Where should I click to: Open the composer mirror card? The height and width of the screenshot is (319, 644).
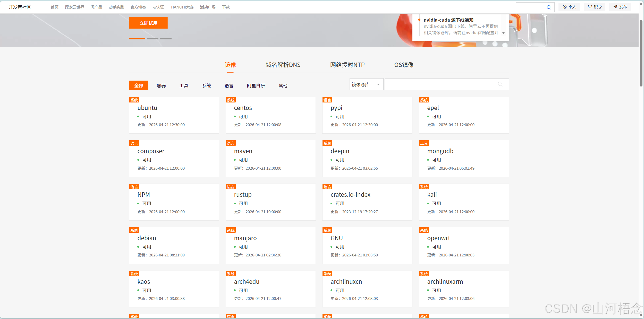(174, 159)
